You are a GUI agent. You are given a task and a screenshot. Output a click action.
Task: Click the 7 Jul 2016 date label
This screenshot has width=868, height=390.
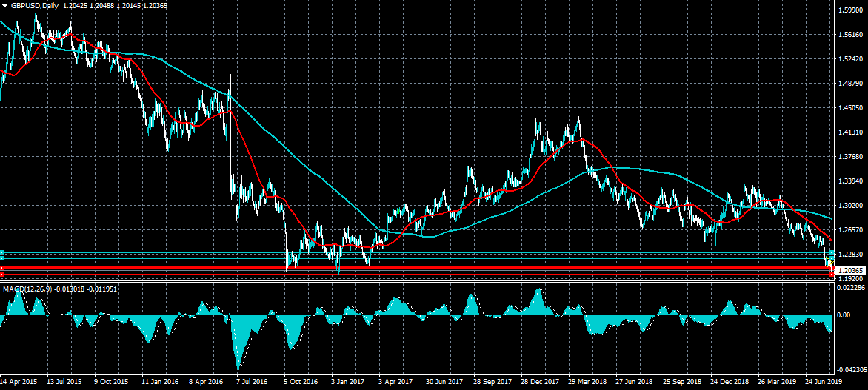(252, 382)
